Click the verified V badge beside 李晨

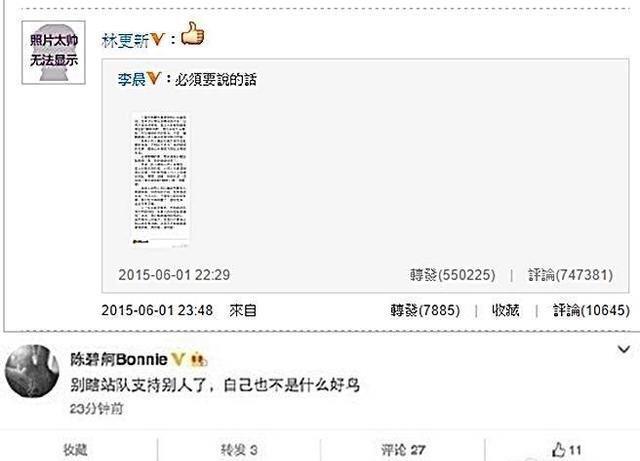pyautogui.click(x=153, y=78)
